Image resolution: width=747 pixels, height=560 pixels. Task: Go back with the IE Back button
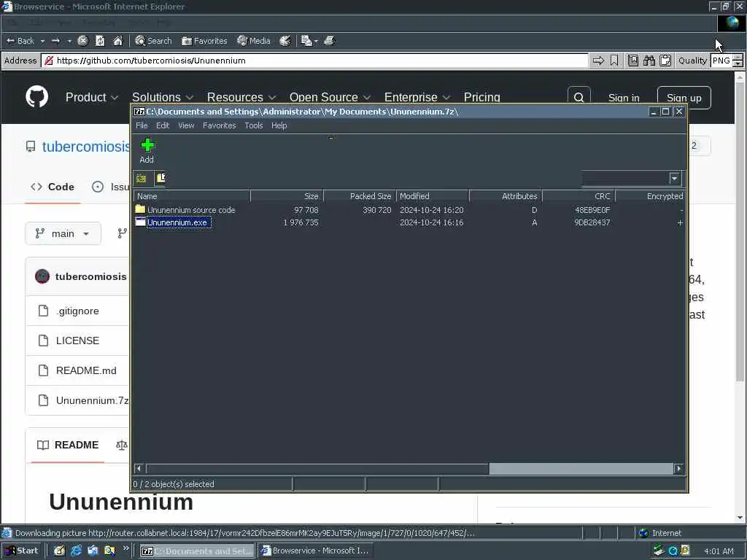(20, 41)
